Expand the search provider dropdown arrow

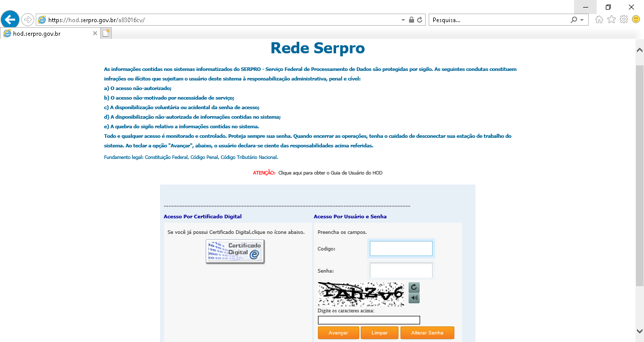click(582, 20)
